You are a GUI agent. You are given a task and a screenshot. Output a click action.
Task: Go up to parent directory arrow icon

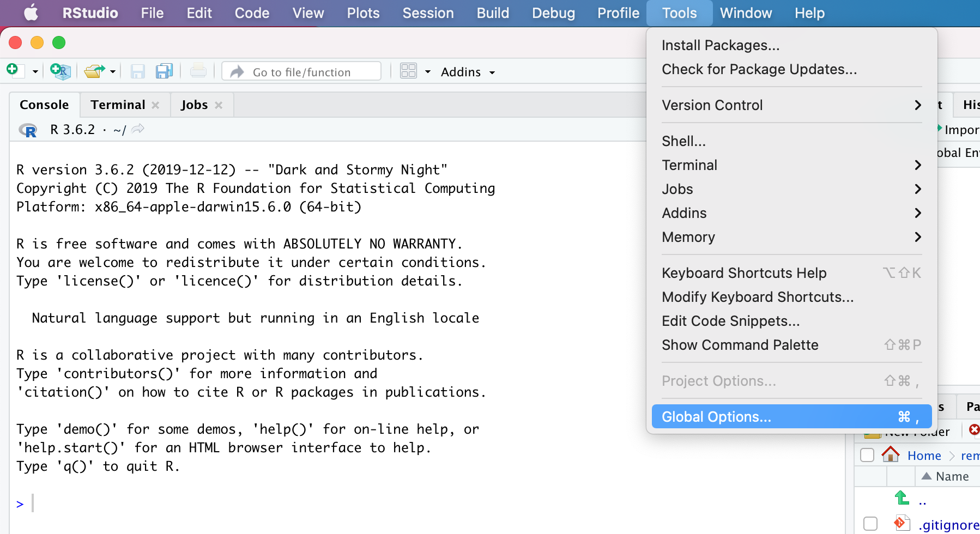902,497
